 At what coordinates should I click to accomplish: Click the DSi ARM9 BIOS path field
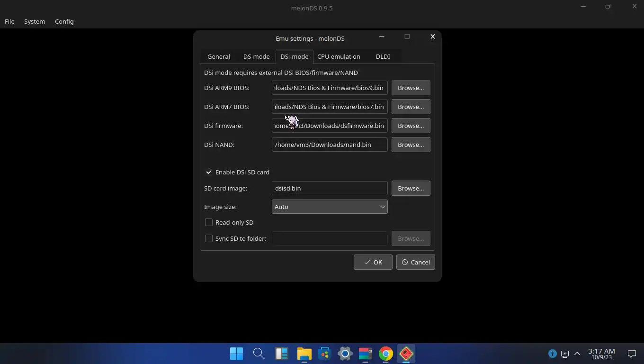pyautogui.click(x=330, y=88)
